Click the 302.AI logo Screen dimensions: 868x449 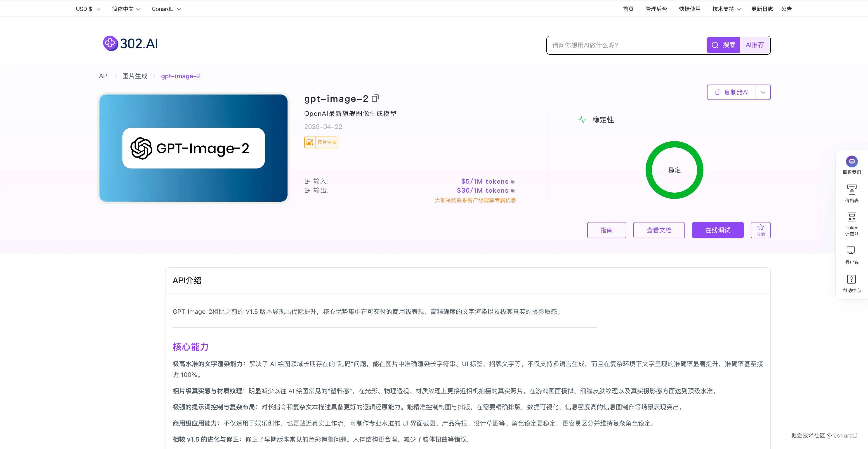click(x=129, y=43)
